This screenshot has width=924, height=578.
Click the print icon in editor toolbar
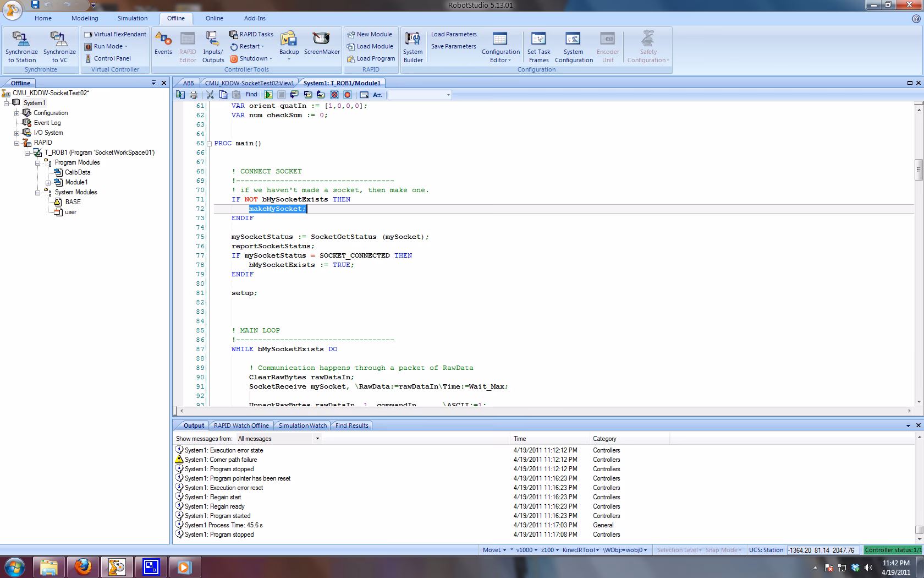tap(193, 95)
